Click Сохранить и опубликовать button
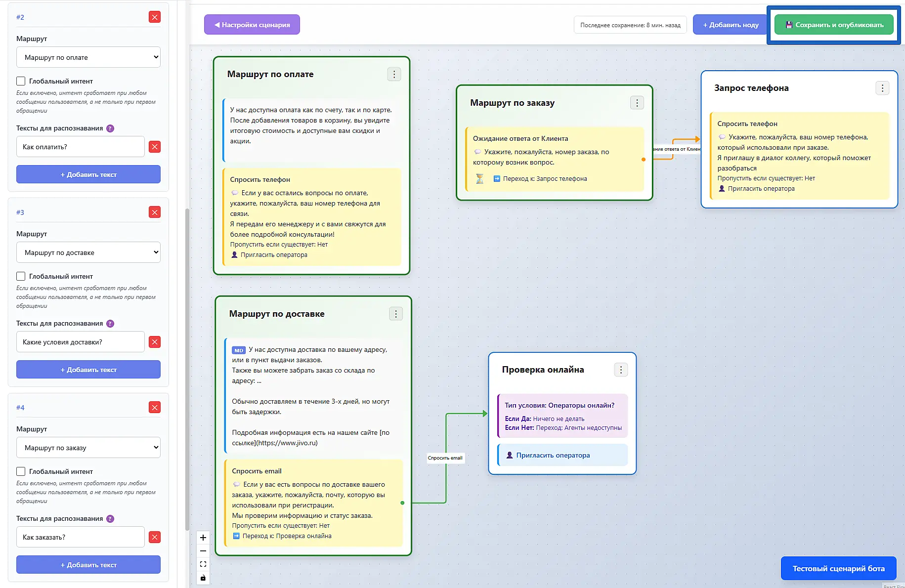Screen dimensions: 905x588 [834, 25]
